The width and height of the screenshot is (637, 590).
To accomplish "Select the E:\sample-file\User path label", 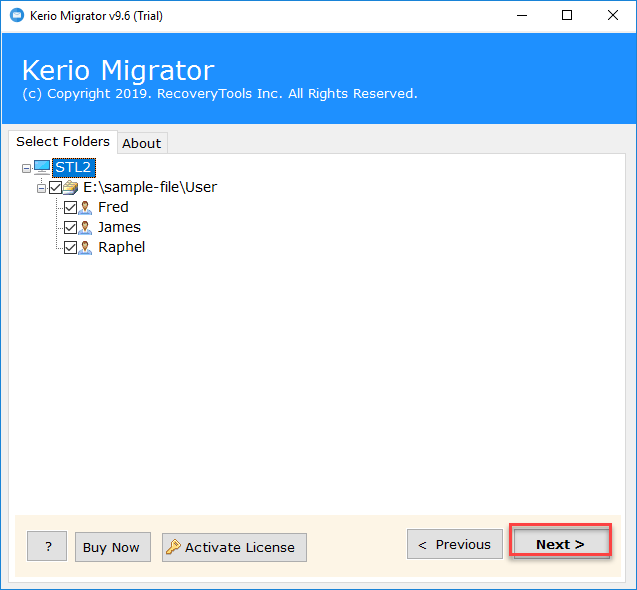I will click(x=150, y=187).
